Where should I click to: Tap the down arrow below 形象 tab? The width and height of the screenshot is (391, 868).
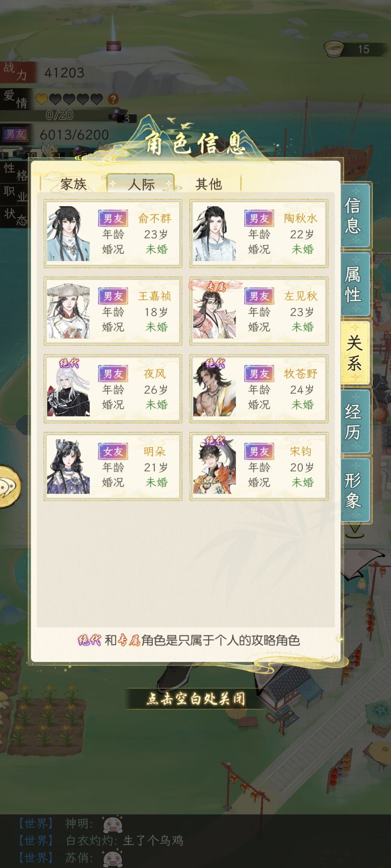coord(355,531)
